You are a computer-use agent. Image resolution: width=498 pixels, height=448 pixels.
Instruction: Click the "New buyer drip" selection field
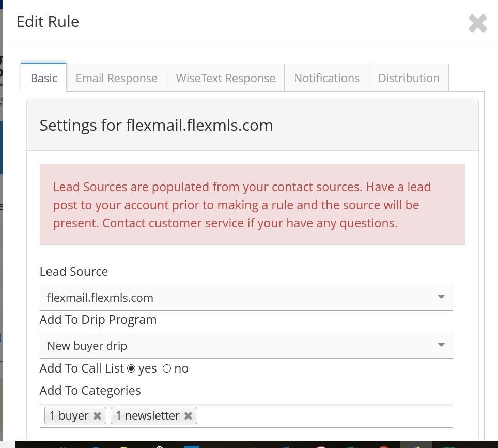[x=246, y=345]
